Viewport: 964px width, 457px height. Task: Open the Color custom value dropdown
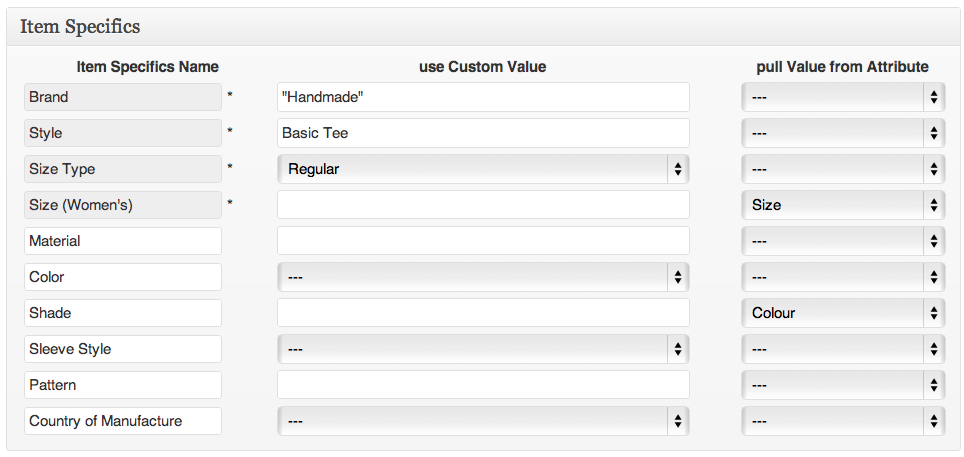tap(483, 277)
